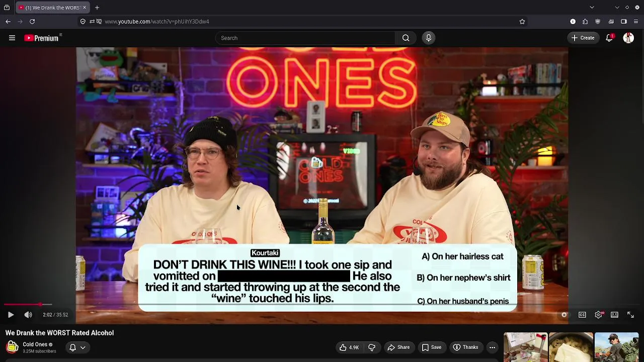Open the first recommended video thumbnail

point(526,347)
